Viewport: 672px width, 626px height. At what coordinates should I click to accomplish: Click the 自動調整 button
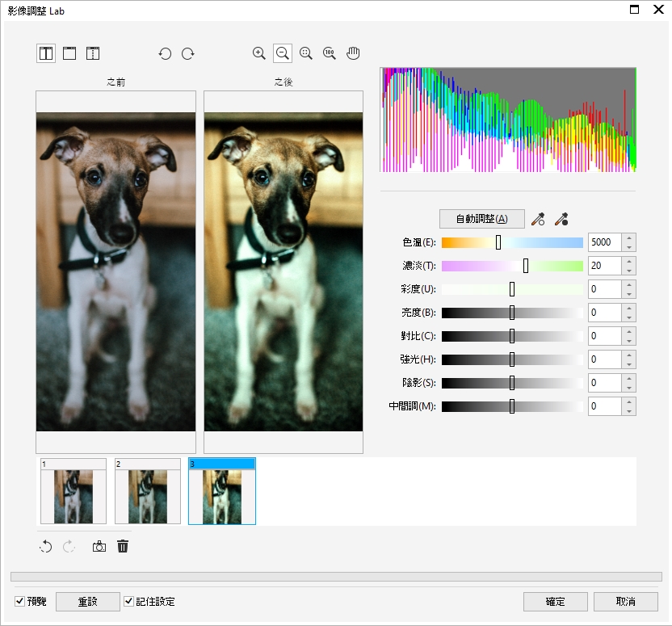pos(482,219)
